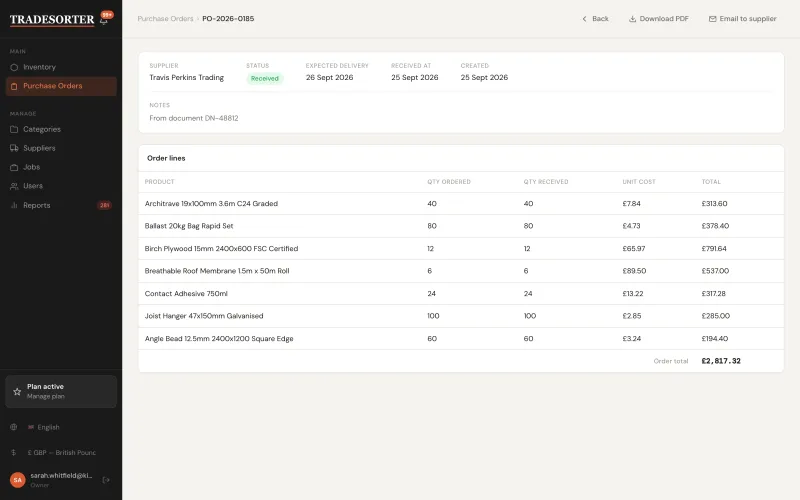Click the QTY RECEIVED column header
800x500 pixels.
(x=546, y=182)
